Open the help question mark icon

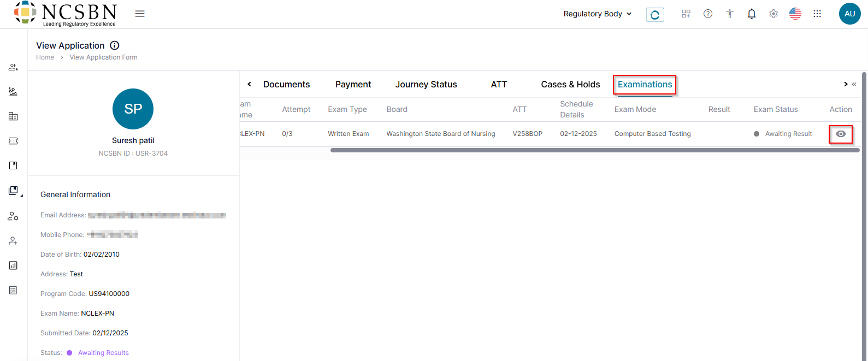click(x=708, y=14)
